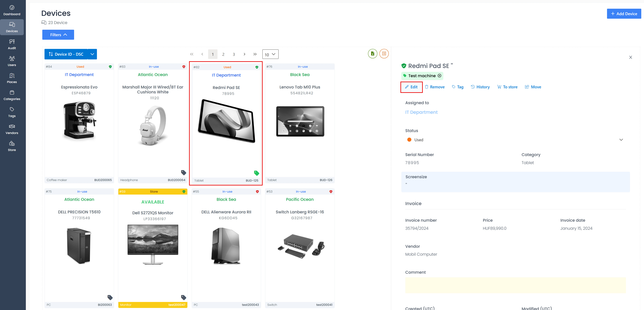Edit the Redmi Pad SE device

click(x=411, y=87)
